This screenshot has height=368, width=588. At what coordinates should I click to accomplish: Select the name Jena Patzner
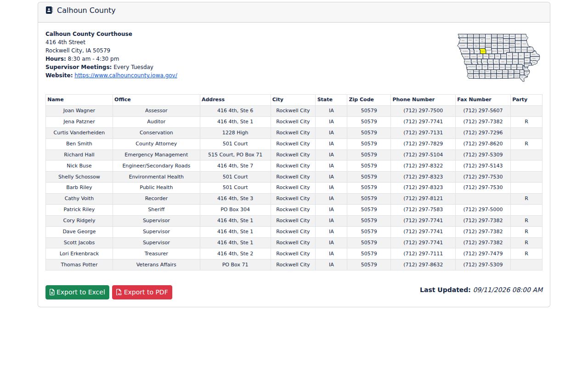79,122
